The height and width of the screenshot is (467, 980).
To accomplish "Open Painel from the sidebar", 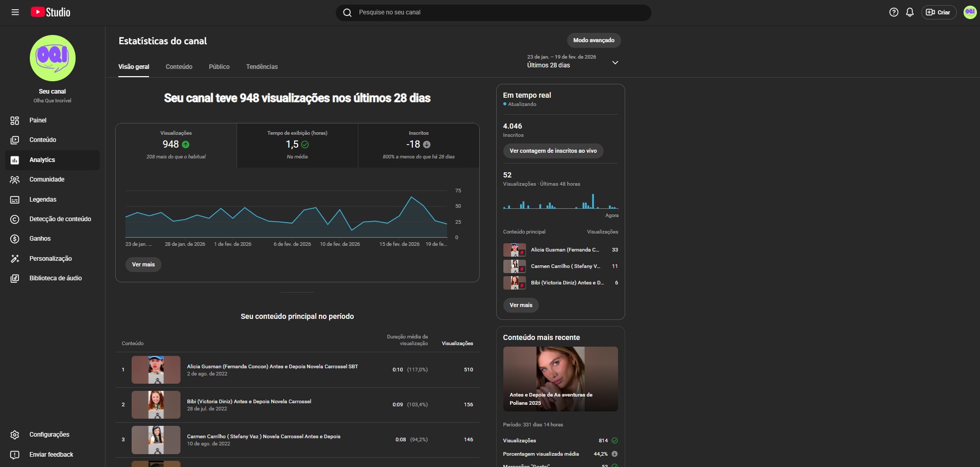I will [38, 120].
